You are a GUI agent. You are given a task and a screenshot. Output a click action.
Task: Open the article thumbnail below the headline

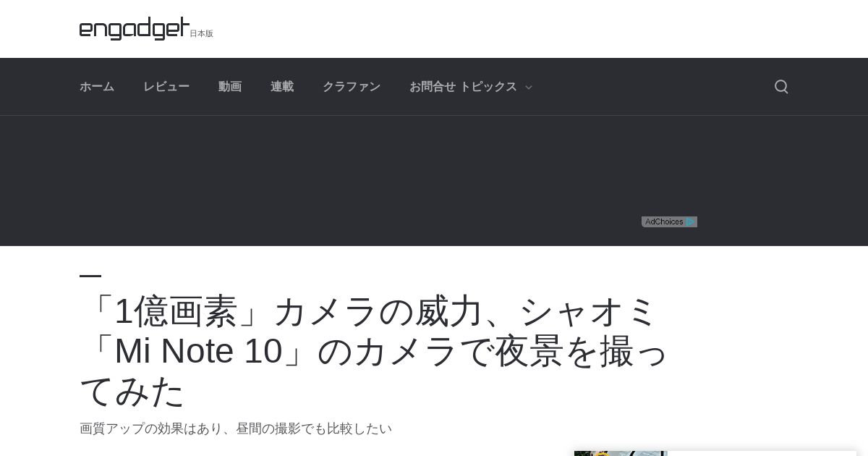tap(621, 453)
